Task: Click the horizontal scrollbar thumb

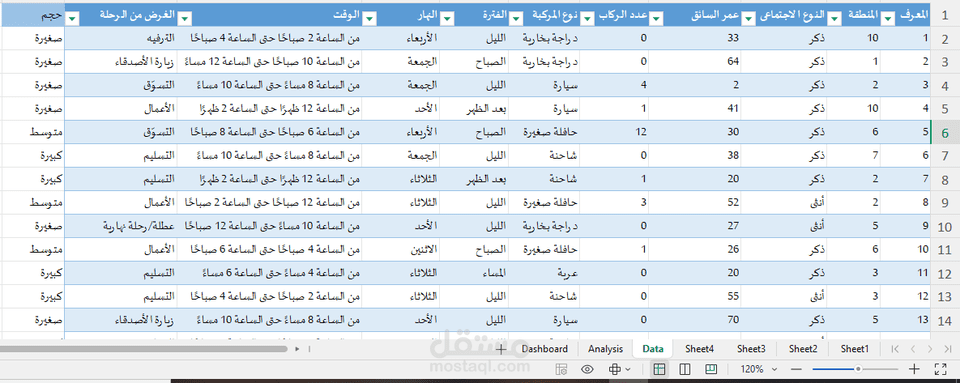Action: pos(143,349)
